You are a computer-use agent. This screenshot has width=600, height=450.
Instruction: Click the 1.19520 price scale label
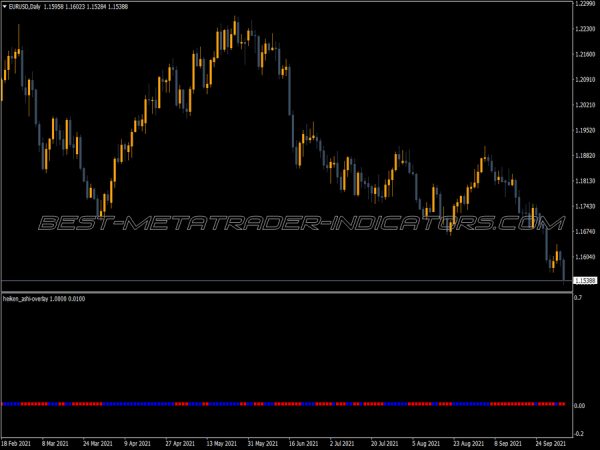tap(585, 130)
